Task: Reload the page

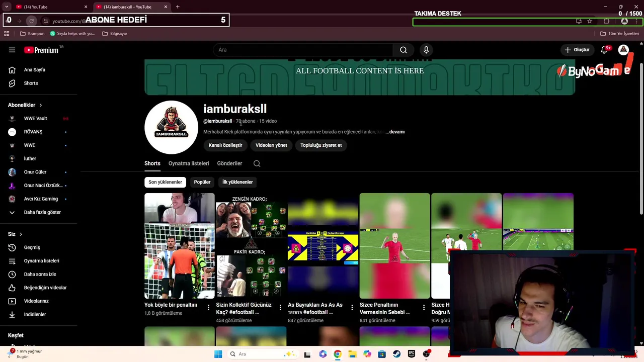Action: tap(31, 21)
